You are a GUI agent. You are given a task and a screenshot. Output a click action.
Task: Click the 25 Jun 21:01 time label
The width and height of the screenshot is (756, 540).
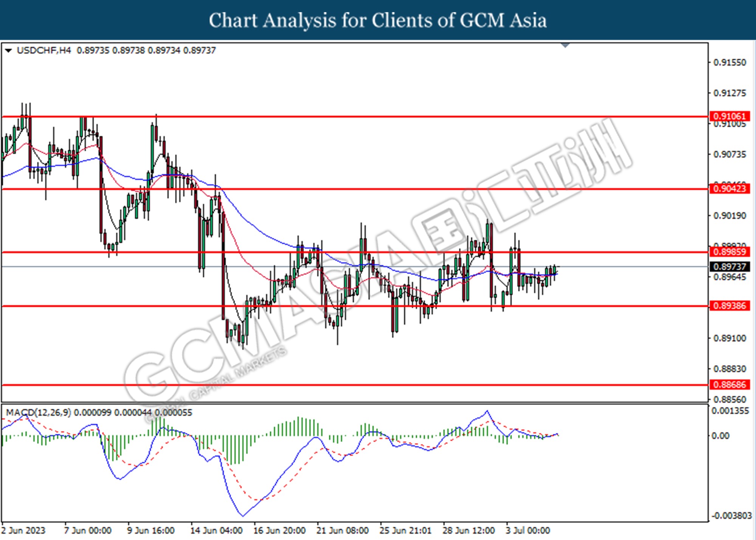coord(406,531)
